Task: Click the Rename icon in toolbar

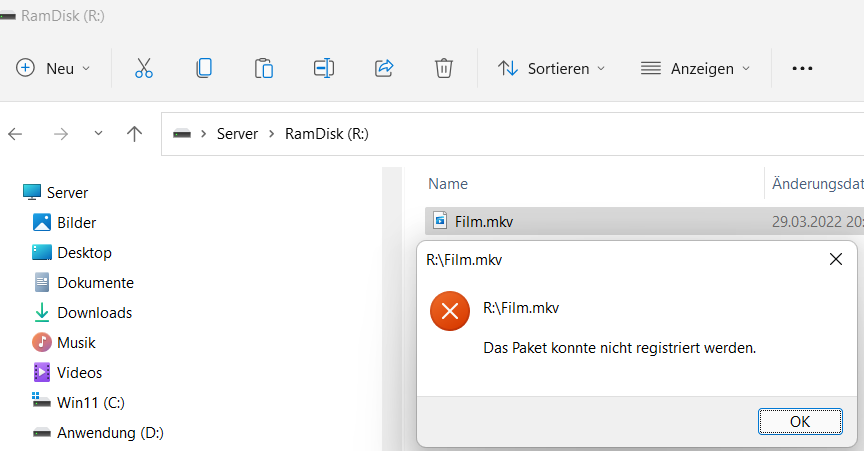Action: 324,68
